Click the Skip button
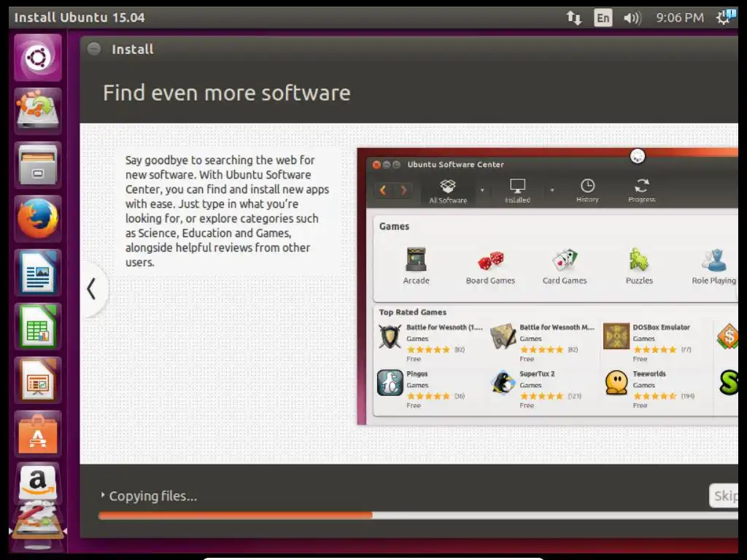747x560 pixels. click(724, 496)
